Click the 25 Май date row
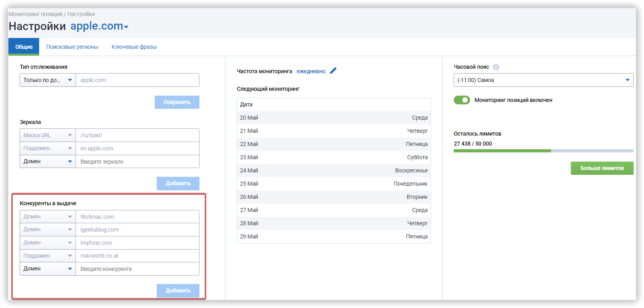This screenshot has height=308, width=644. [334, 184]
